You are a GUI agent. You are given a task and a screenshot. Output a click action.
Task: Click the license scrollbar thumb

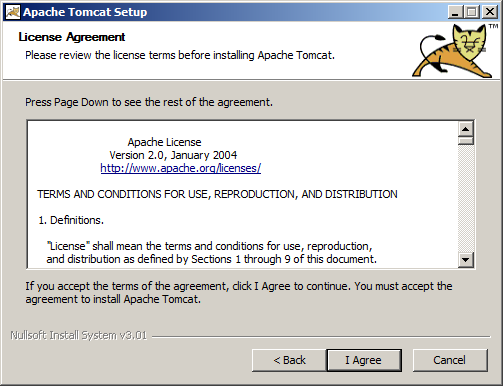click(x=466, y=140)
